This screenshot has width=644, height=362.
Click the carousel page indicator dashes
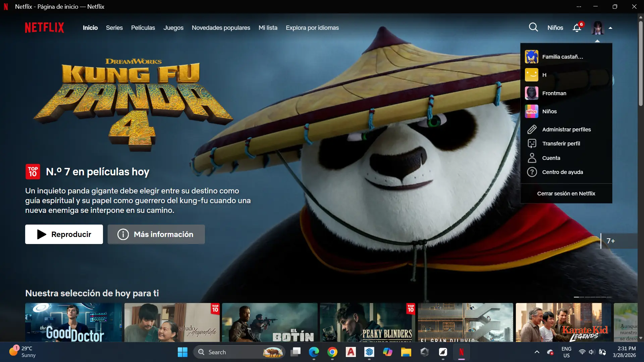click(x=593, y=297)
